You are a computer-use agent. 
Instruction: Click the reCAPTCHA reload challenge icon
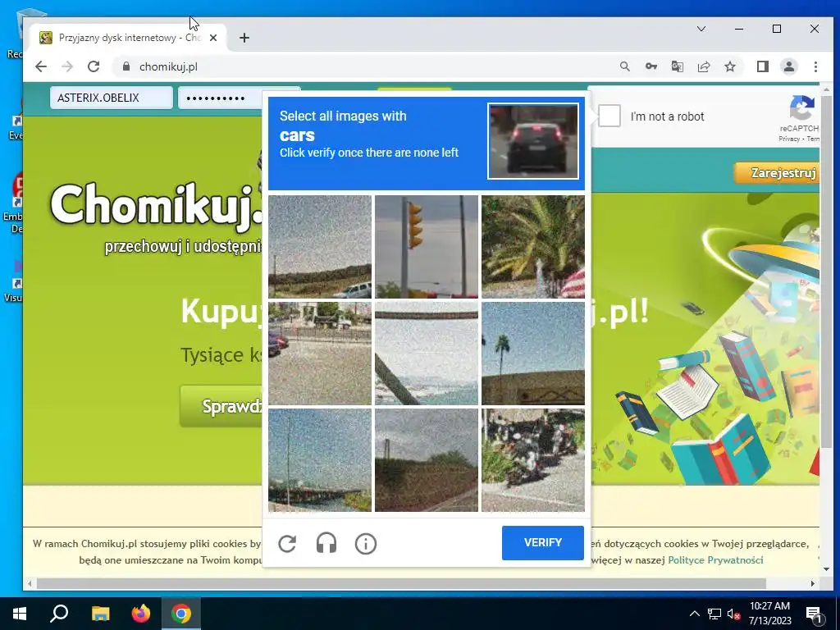[287, 543]
